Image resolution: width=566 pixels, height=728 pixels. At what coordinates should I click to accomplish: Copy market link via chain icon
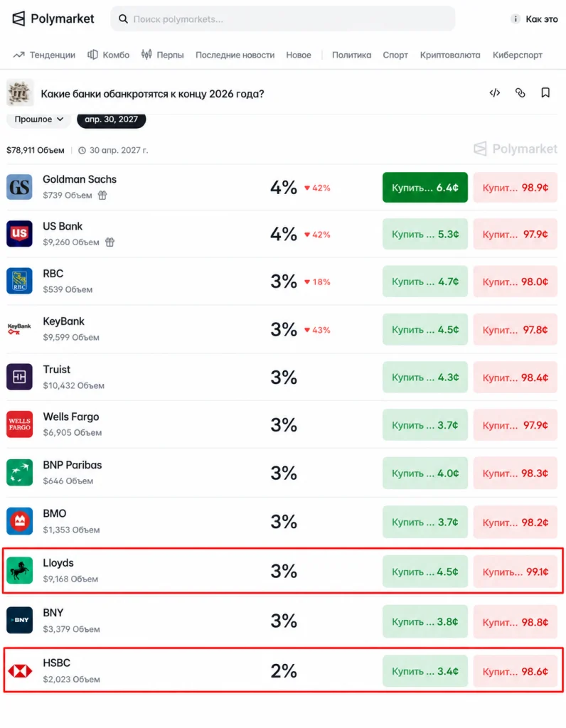click(x=520, y=93)
